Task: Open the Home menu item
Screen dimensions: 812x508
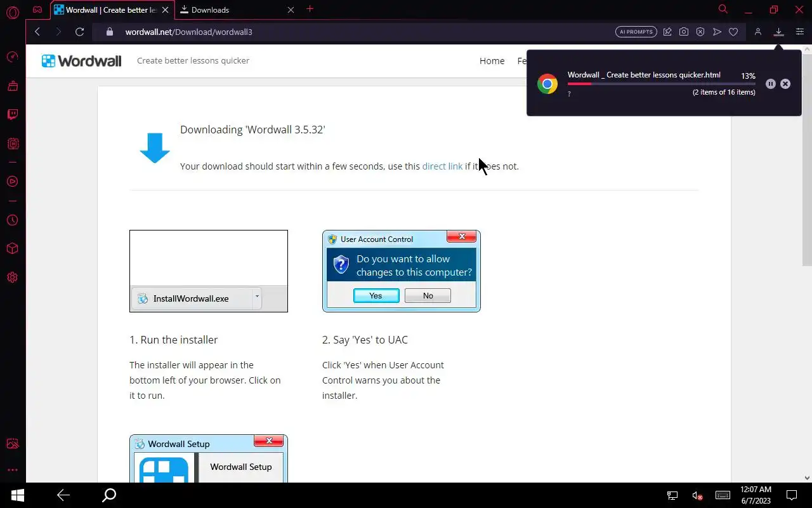Action: (492, 61)
